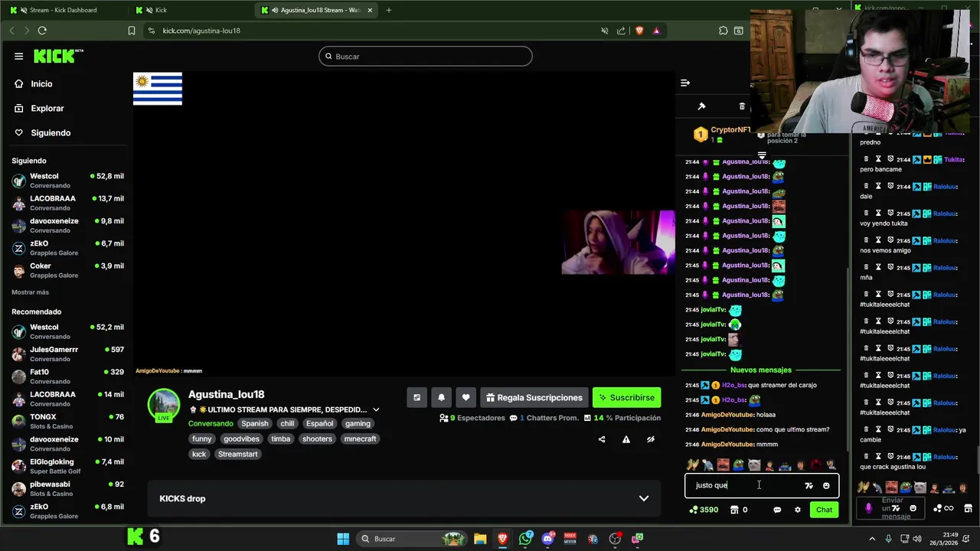Select the pepe frog quick emote above chat input
This screenshot has height=551, width=980.
[x=738, y=465]
